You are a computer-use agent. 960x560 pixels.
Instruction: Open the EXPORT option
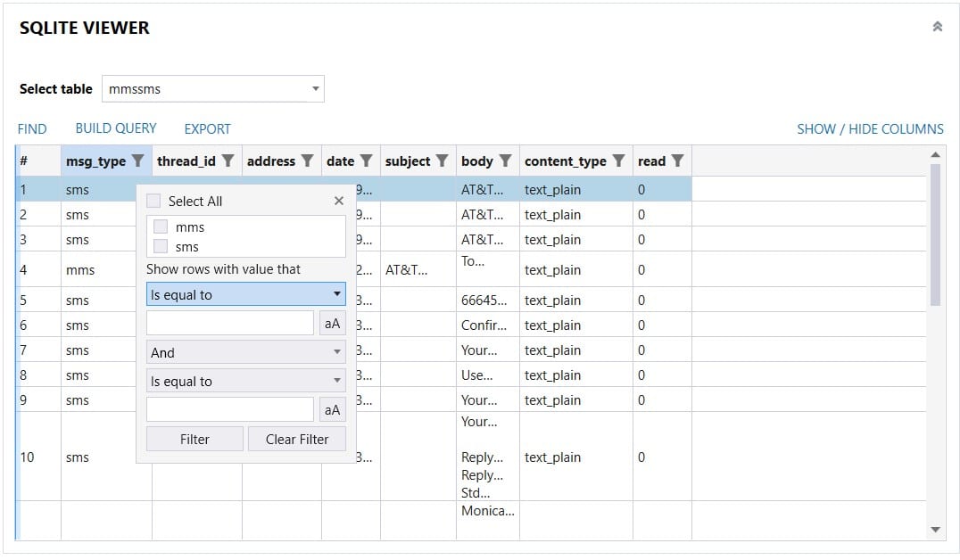point(207,128)
